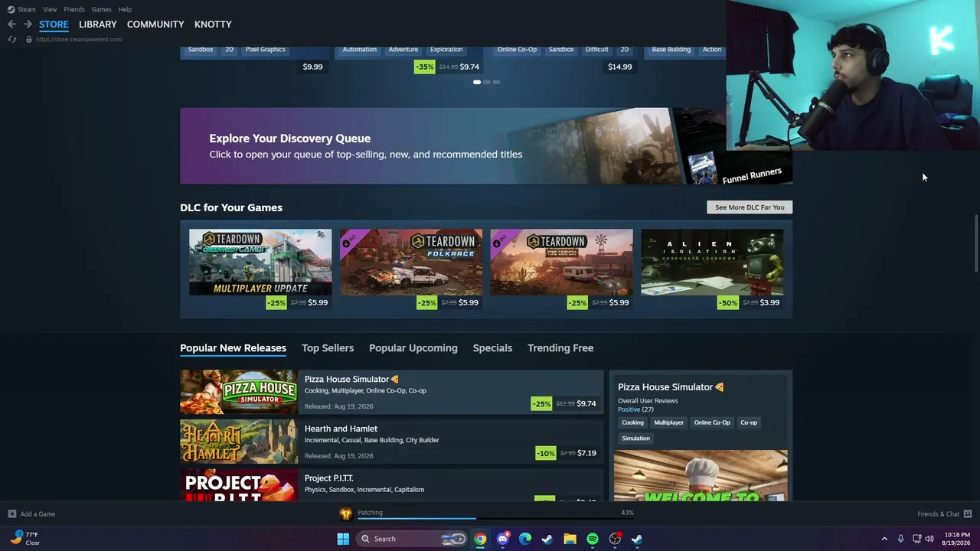Go back with the Steam back arrow
This screenshot has height=551, width=980.
pyautogui.click(x=11, y=24)
